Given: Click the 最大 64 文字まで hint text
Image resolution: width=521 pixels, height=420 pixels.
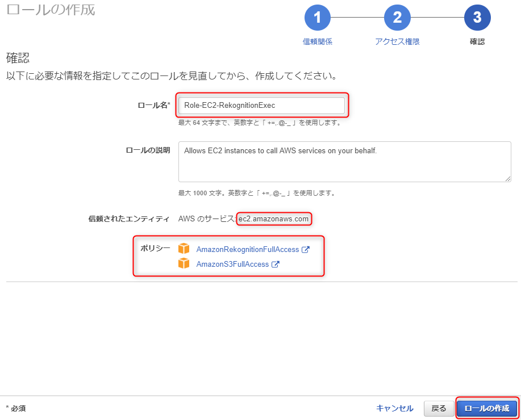Looking at the screenshot, I should [x=260, y=123].
